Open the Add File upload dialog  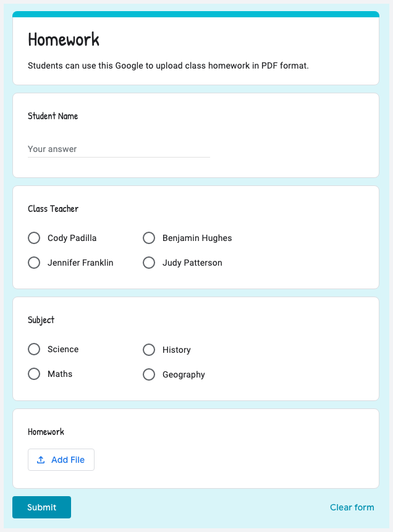(61, 459)
